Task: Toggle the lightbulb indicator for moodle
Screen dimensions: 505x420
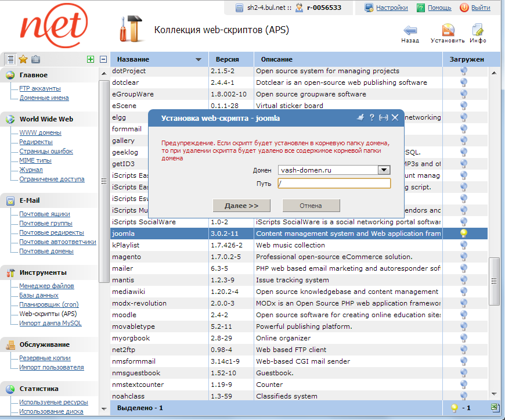Action: click(464, 314)
